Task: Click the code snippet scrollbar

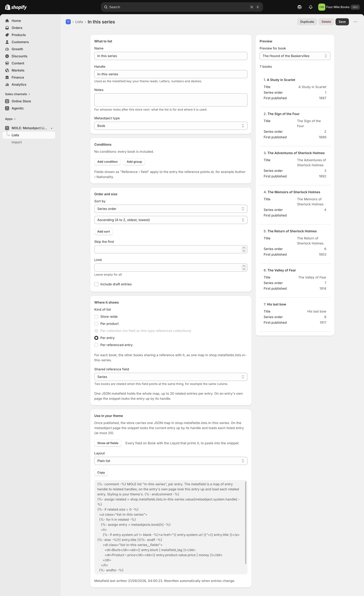Action: pos(246,522)
